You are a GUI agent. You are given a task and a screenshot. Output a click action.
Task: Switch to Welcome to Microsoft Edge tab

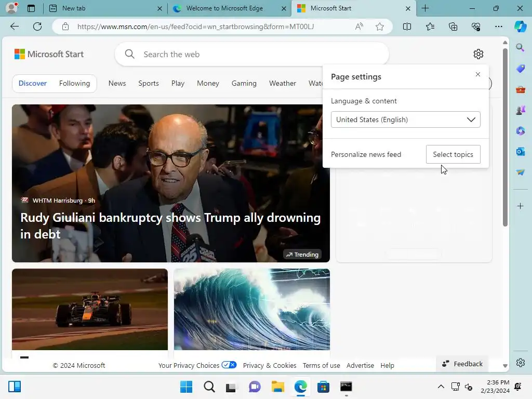pos(229,8)
